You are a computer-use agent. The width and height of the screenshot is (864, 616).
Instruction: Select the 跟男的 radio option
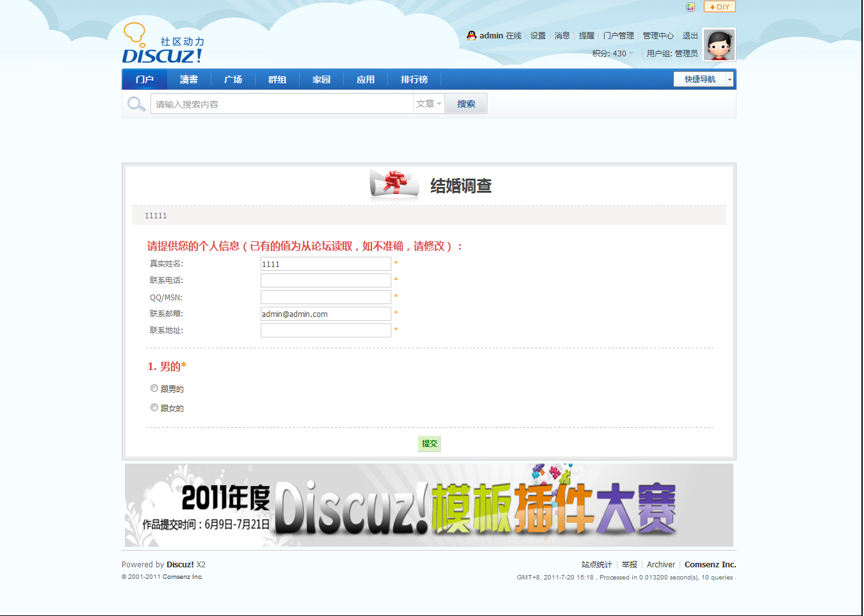coord(154,388)
